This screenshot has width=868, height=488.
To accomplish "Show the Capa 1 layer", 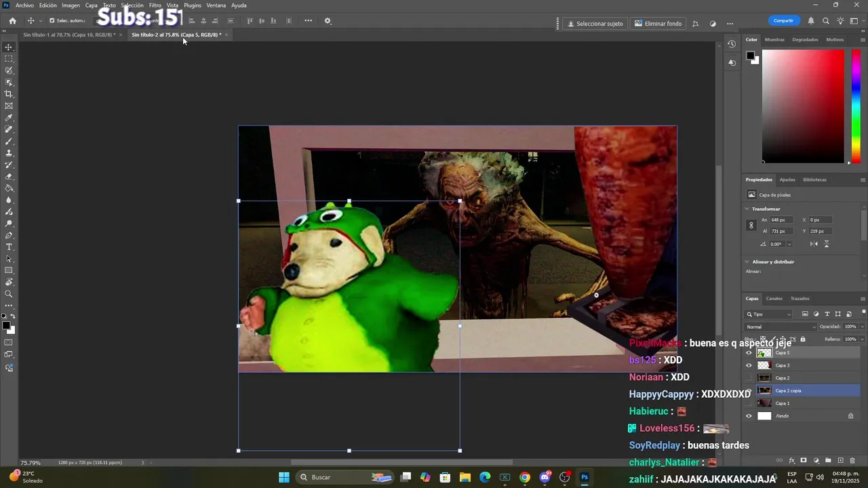I will [749, 403].
